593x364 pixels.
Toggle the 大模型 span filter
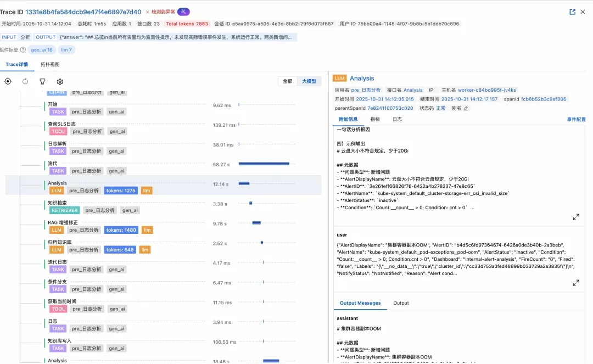(x=309, y=81)
